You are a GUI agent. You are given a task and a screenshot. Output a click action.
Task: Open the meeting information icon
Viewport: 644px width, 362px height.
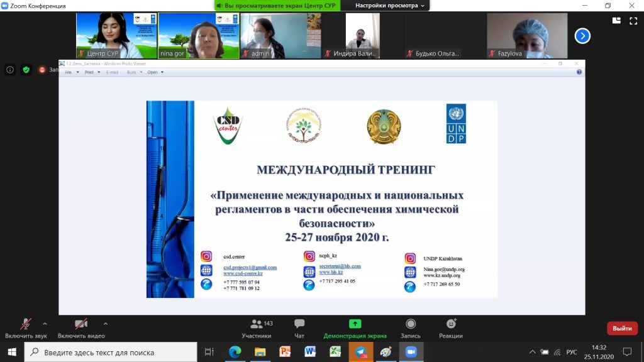click(10, 70)
